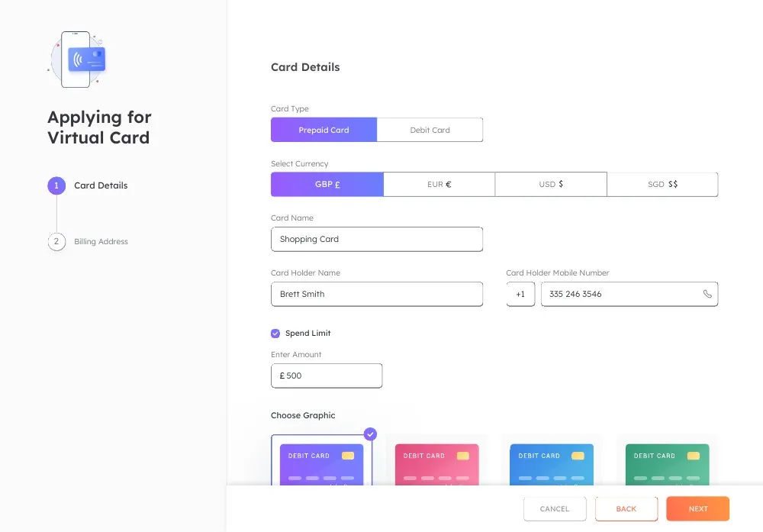This screenshot has height=532, width=763.
Task: Click step 2 circle for Billing Address
Action: click(56, 241)
